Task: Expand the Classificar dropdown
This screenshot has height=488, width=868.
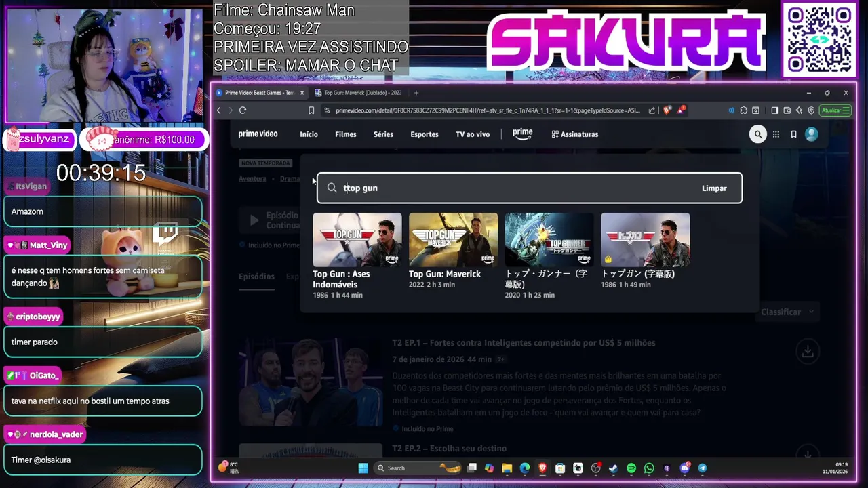Action: click(x=787, y=312)
